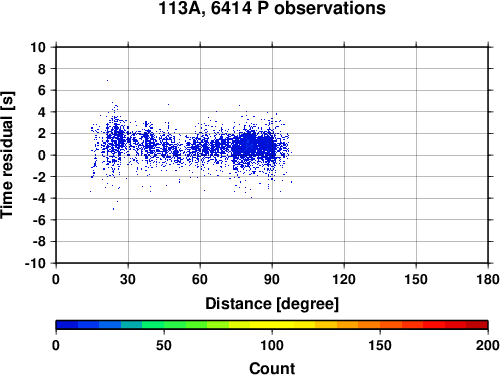Click the dense data cluster near 80 degrees
Viewport: 500px width, 375px height.
tap(253, 146)
